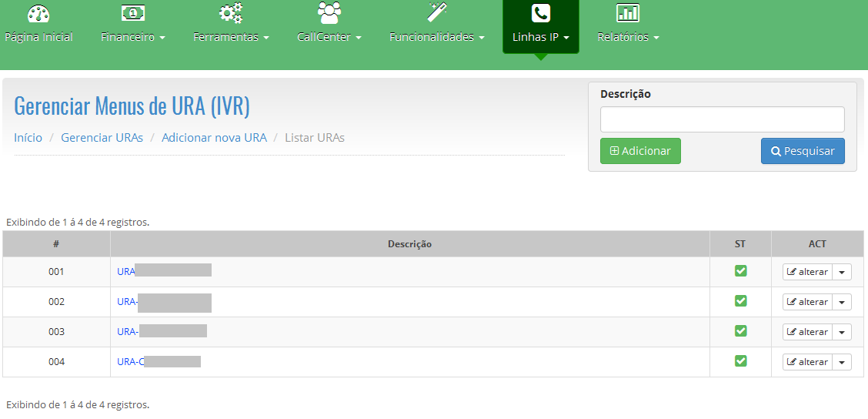This screenshot has height=419, width=868.
Task: Click the bar chart icon above Relatórios
Action: [628, 13]
